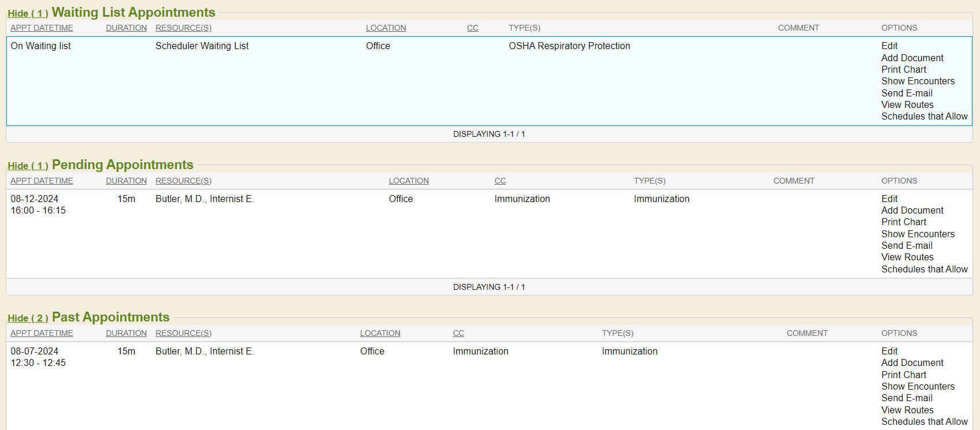Add Document to the past 08-07-2024 appointment
The height and width of the screenshot is (430, 980).
pyautogui.click(x=912, y=362)
